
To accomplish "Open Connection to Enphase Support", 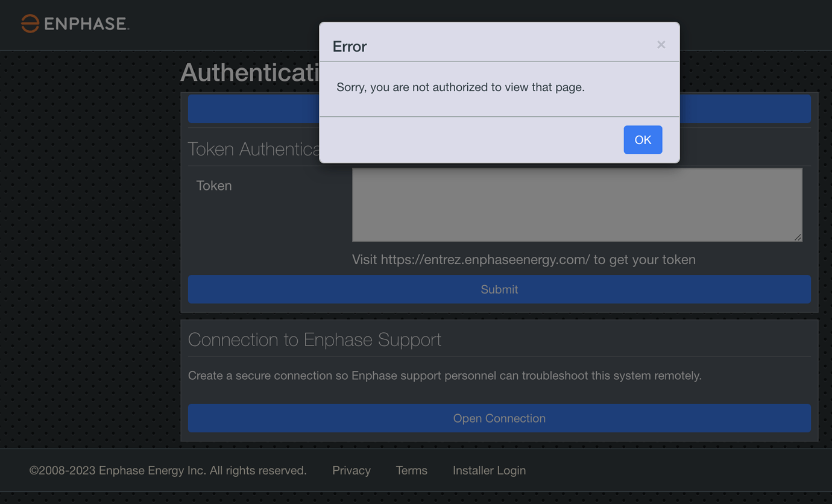I will (x=499, y=418).
